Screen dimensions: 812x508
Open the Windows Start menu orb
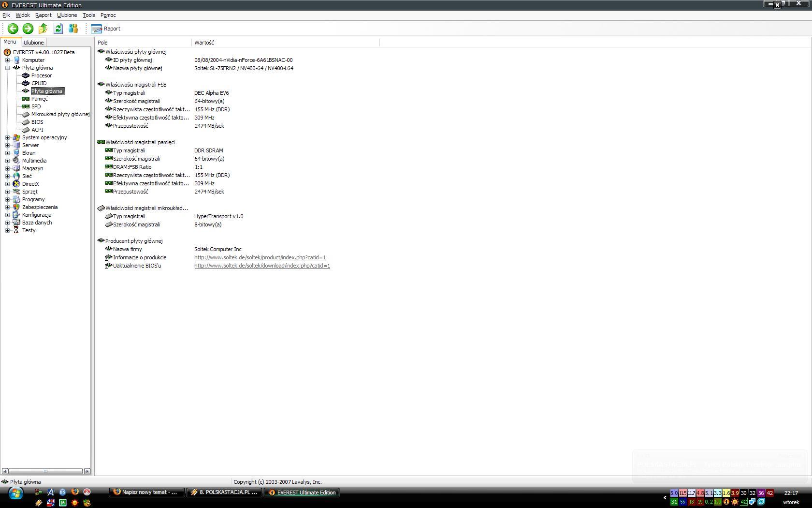click(15, 493)
